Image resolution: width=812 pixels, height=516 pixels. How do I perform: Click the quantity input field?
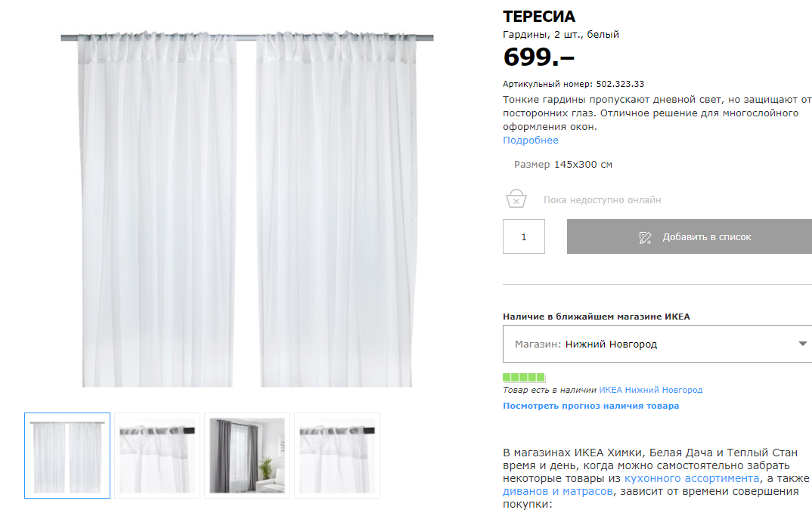coord(523,236)
